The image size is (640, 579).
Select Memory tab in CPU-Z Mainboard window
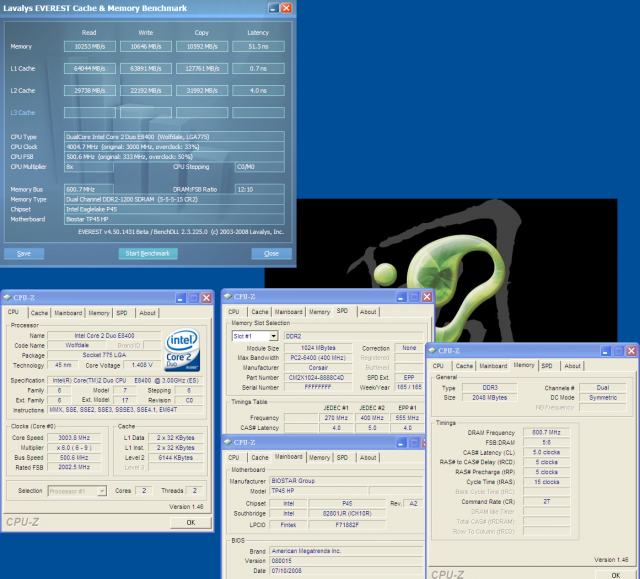pyautogui.click(x=319, y=457)
